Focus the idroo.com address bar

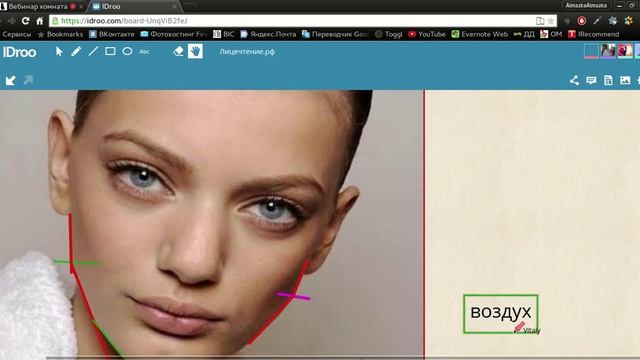(302, 21)
